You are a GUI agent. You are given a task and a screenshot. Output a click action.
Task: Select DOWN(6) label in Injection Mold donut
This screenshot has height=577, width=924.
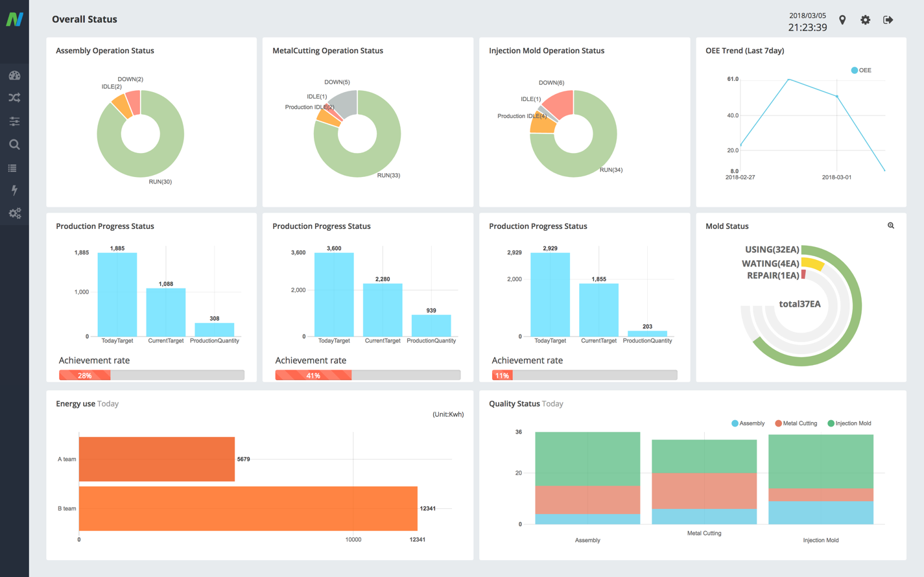[551, 83]
